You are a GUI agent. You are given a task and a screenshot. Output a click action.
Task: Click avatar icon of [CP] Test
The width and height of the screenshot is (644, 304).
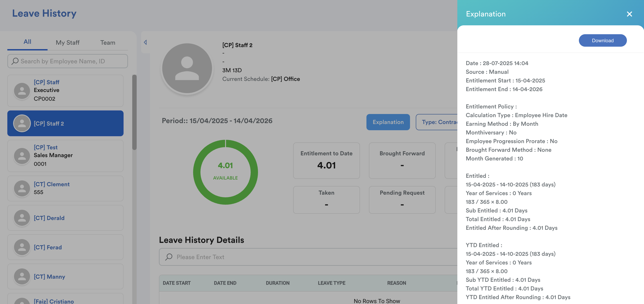(22, 156)
